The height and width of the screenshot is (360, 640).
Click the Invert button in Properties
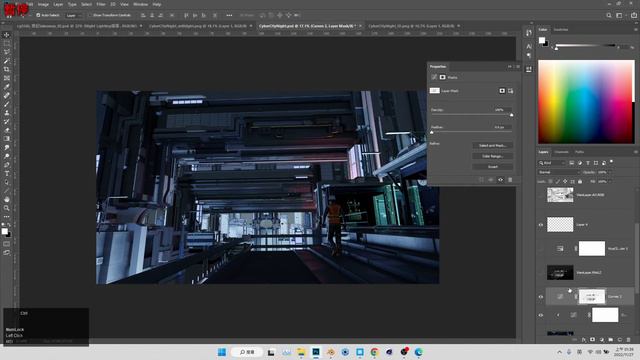point(493,167)
